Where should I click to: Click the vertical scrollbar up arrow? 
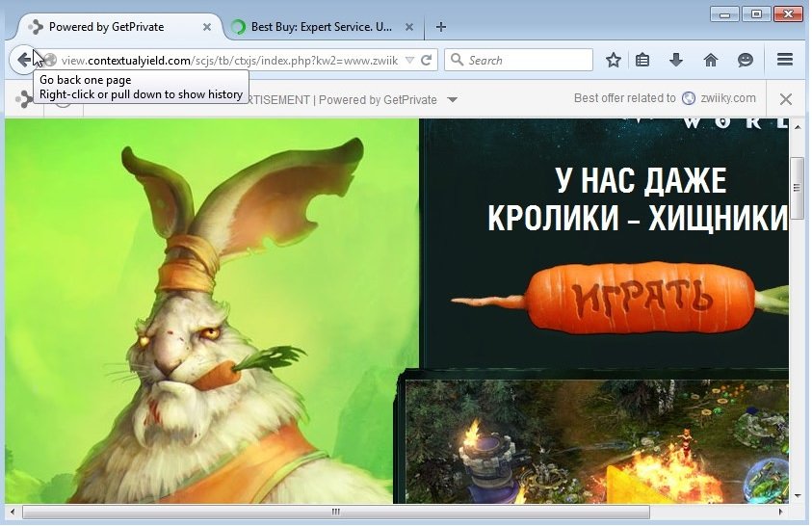[798, 126]
